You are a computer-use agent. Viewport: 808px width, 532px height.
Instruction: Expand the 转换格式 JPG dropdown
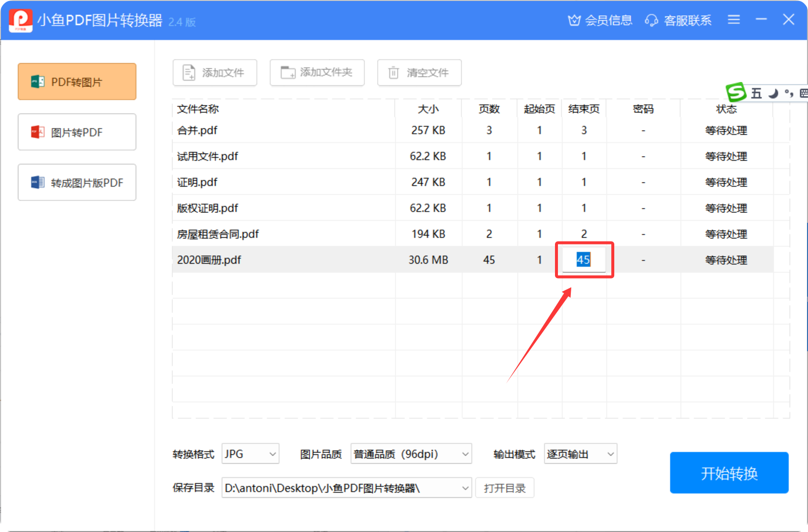point(250,453)
